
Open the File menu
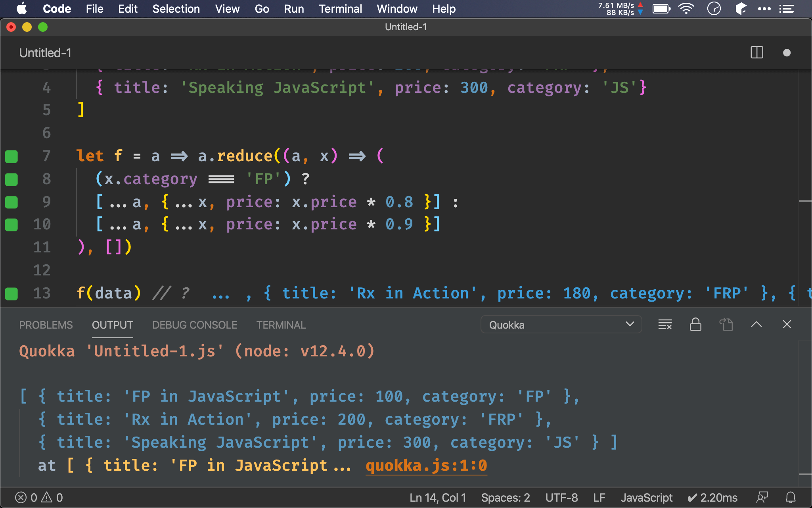[94, 9]
